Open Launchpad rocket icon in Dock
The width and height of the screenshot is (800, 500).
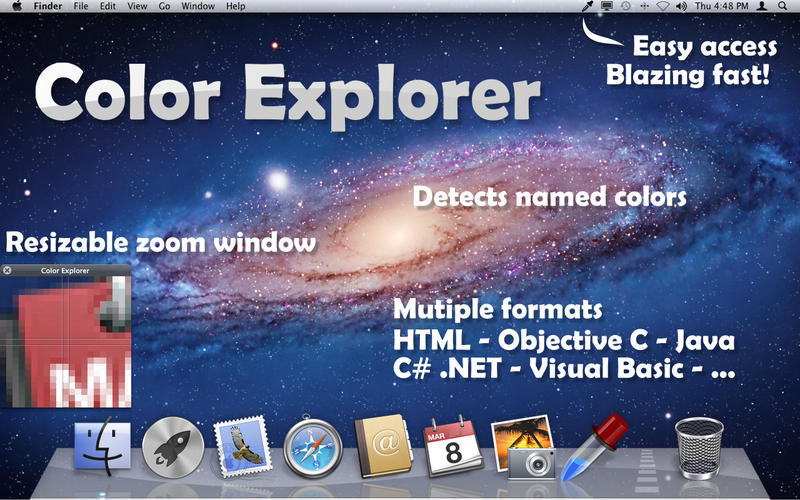click(173, 447)
